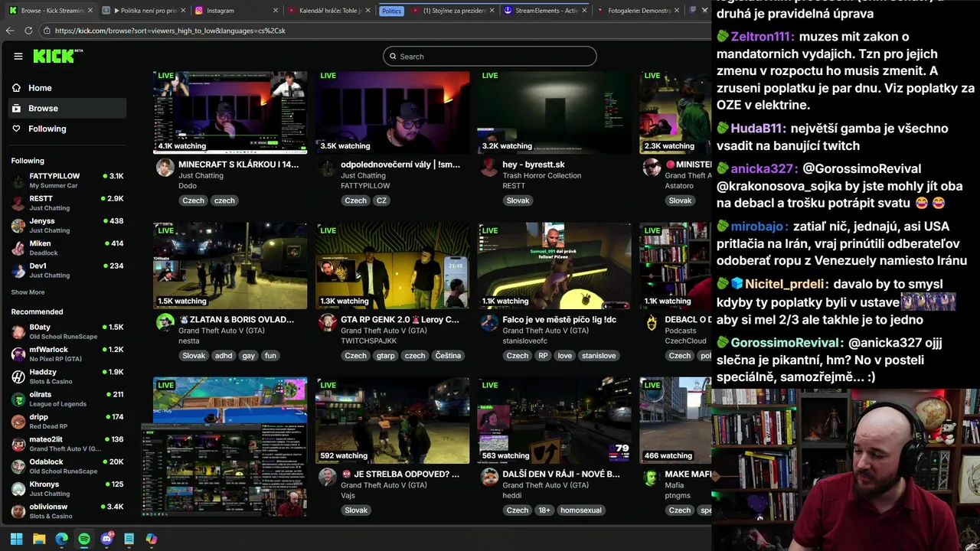The width and height of the screenshot is (980, 551).
Task: Click the Kick search input field
Action: pyautogui.click(x=490, y=57)
